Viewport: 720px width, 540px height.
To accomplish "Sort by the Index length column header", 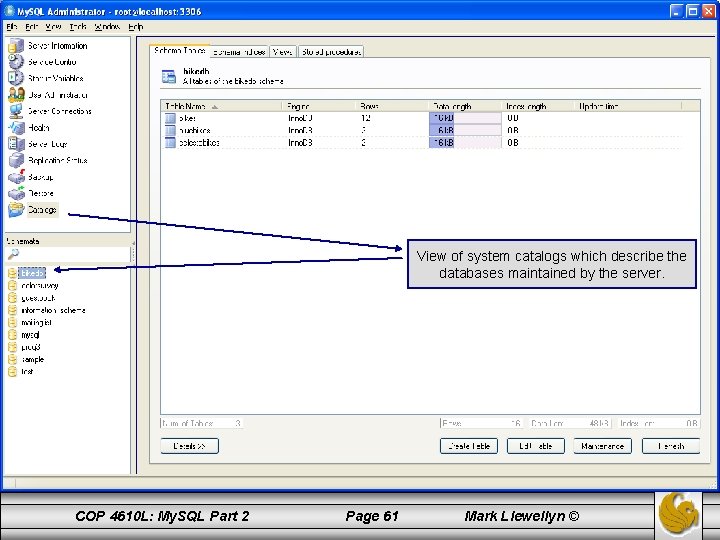I will [538, 106].
